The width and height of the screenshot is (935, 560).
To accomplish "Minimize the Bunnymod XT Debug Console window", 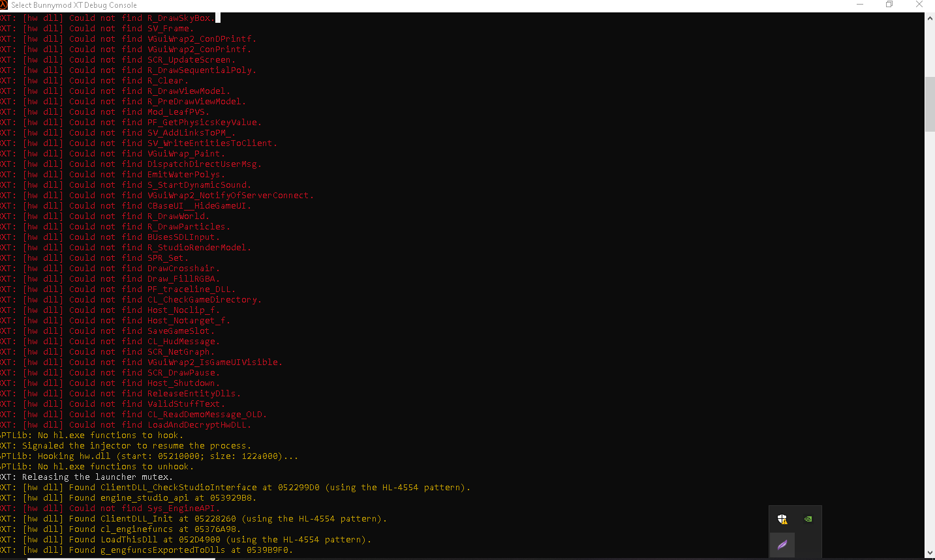I will click(860, 5).
